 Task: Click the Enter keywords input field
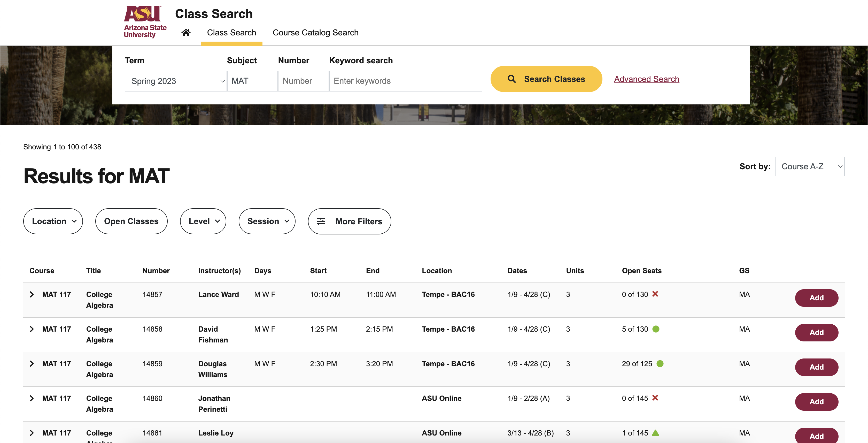pyautogui.click(x=405, y=81)
